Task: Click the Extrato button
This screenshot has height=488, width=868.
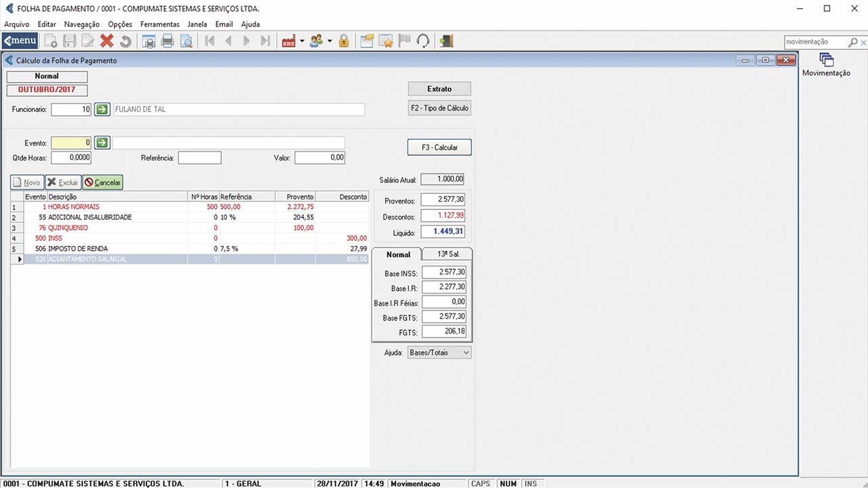Action: [x=439, y=89]
